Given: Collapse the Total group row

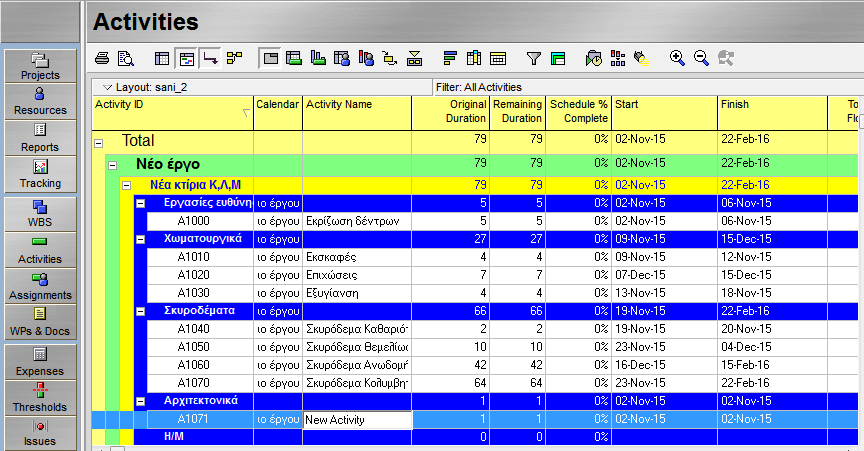Looking at the screenshot, I should pos(99,143).
